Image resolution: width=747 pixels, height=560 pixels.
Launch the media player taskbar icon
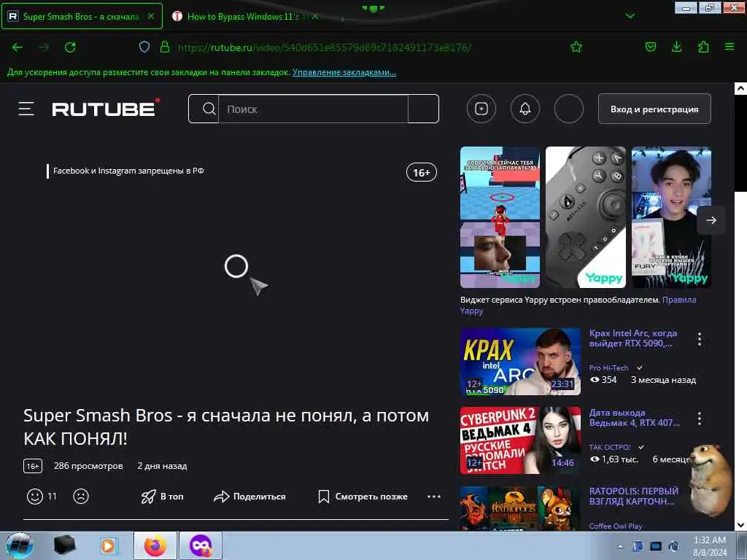109,545
